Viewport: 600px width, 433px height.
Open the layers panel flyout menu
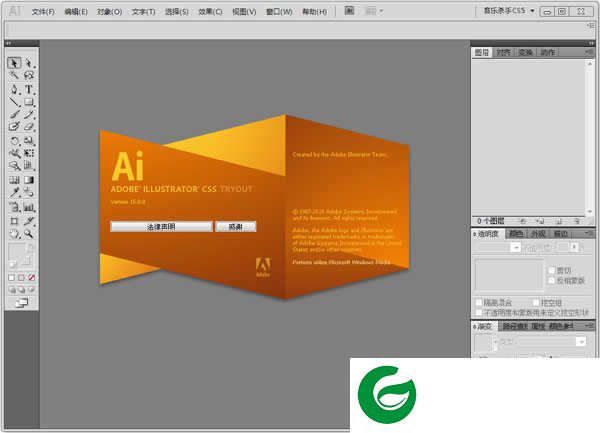click(x=589, y=51)
